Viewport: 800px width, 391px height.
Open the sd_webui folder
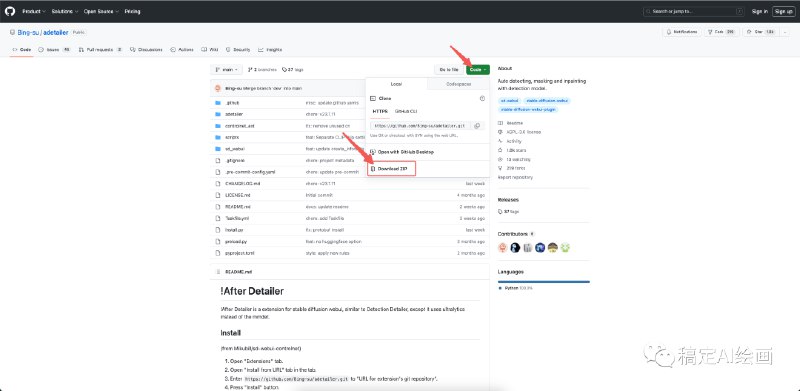234,149
